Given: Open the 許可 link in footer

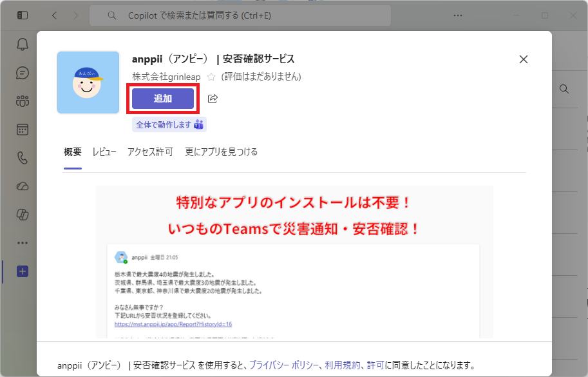Looking at the screenshot, I should click(x=375, y=365).
